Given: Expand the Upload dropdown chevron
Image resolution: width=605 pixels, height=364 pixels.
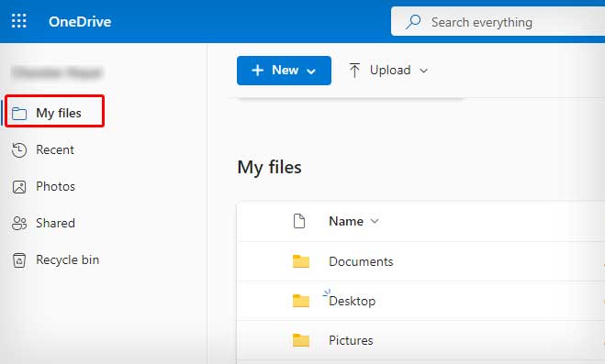Looking at the screenshot, I should click(x=423, y=71).
